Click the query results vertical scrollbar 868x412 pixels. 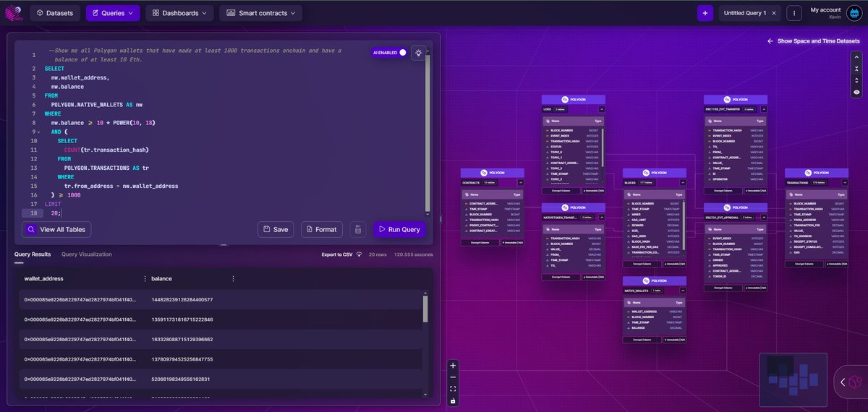pyautogui.click(x=425, y=307)
